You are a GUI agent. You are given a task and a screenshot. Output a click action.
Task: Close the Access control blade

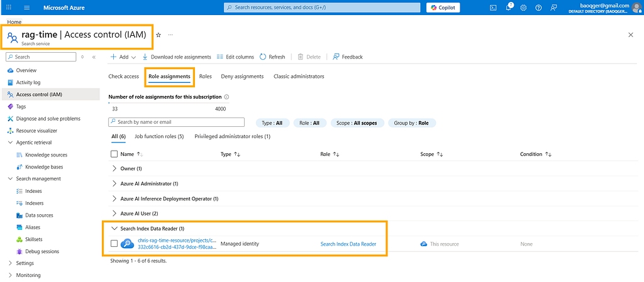(x=631, y=35)
